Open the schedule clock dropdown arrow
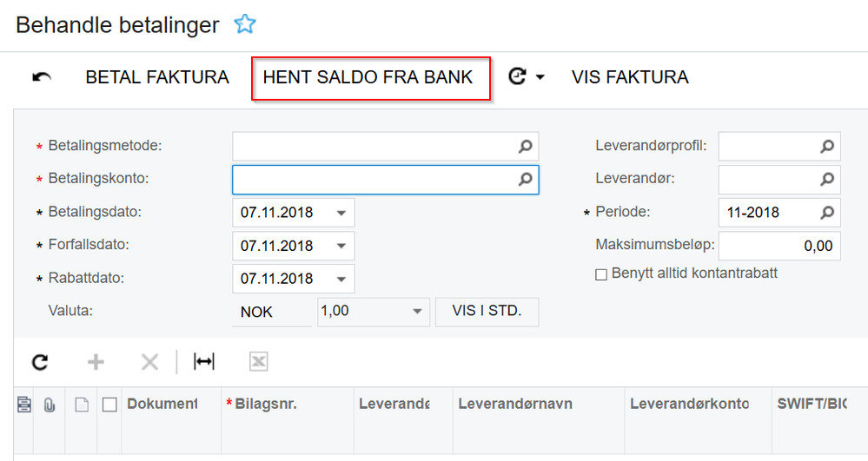This screenshot has height=461, width=868. [540, 77]
